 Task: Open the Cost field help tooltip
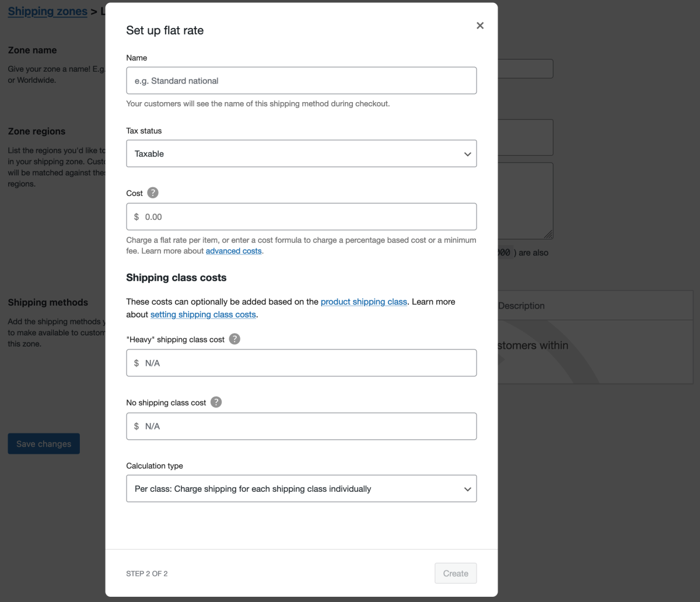pos(152,192)
